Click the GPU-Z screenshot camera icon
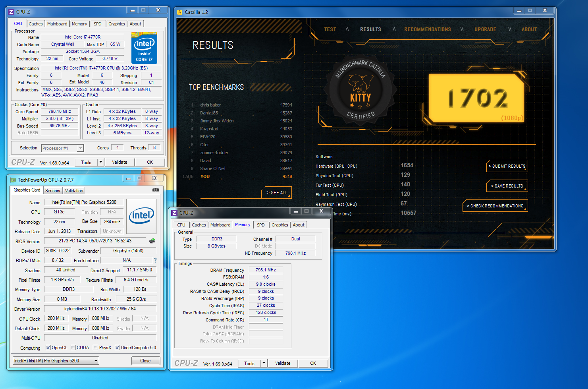This screenshot has height=389, width=588. 156,190
